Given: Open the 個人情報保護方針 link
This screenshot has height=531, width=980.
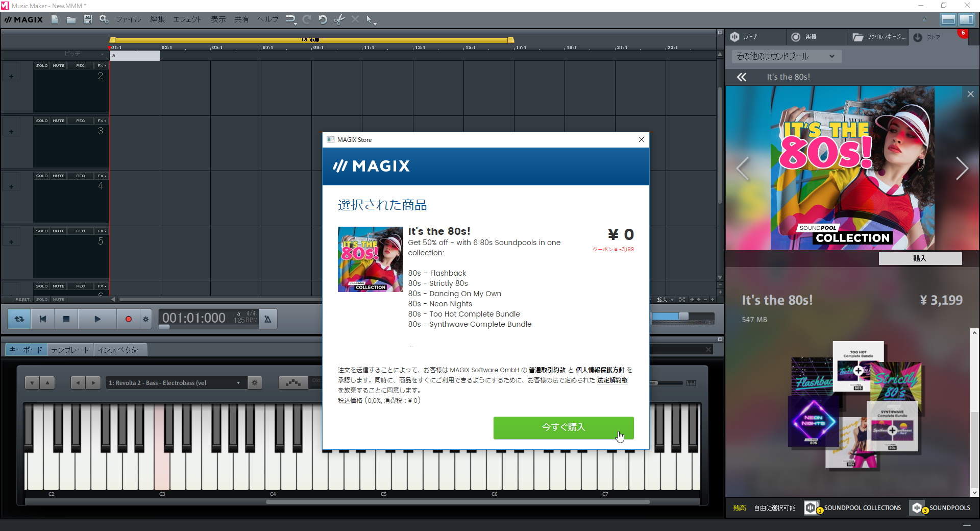Looking at the screenshot, I should pyautogui.click(x=600, y=370).
